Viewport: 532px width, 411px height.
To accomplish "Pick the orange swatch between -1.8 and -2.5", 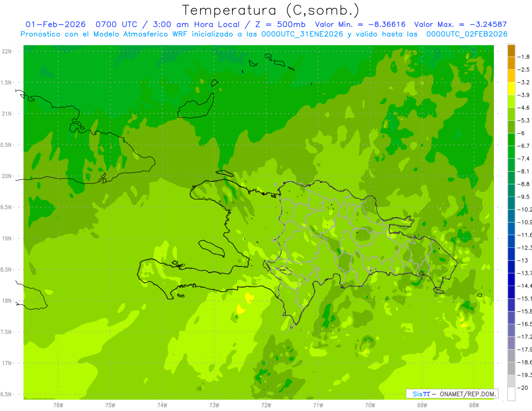I will (511, 63).
